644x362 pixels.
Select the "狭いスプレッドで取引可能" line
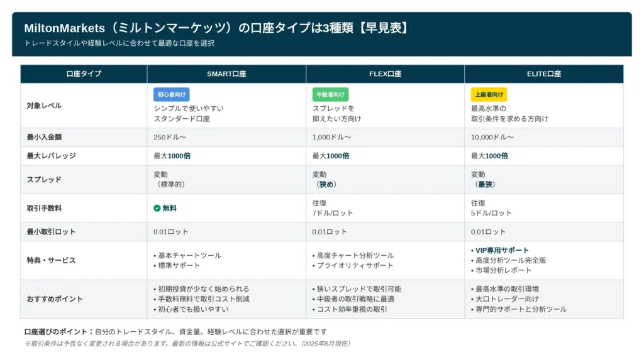tap(357, 289)
